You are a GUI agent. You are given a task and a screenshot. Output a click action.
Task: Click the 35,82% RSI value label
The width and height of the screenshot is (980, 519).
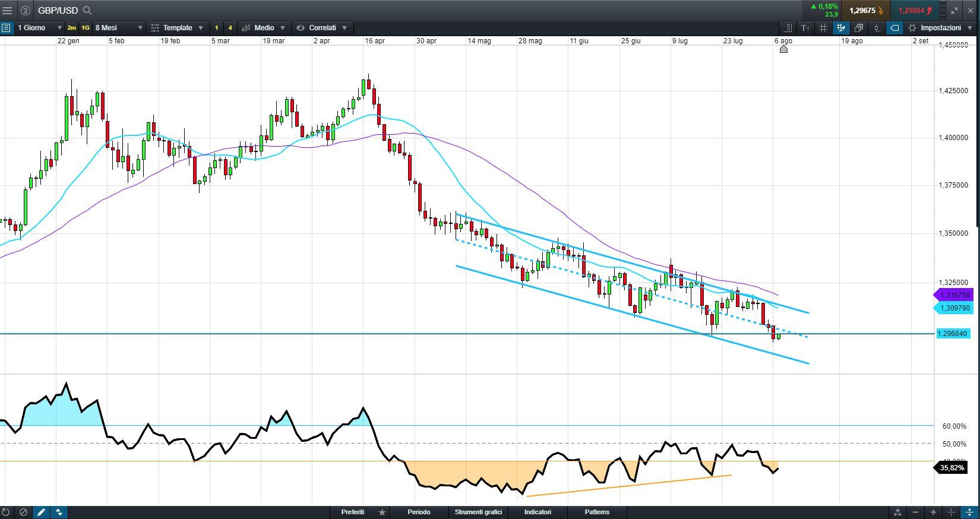coord(951,468)
